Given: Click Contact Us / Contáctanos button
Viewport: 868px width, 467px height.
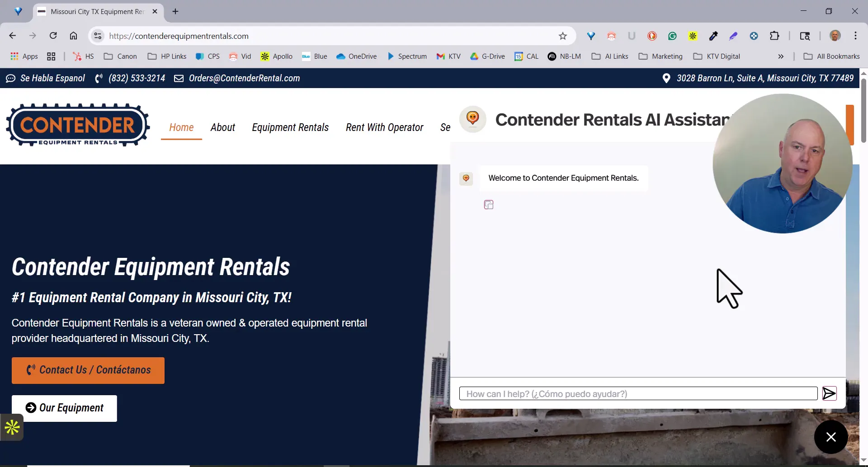Looking at the screenshot, I should [88, 370].
